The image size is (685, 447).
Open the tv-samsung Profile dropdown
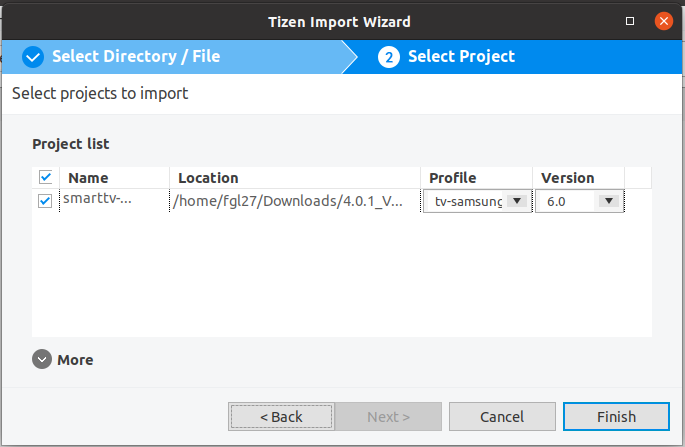(517, 201)
